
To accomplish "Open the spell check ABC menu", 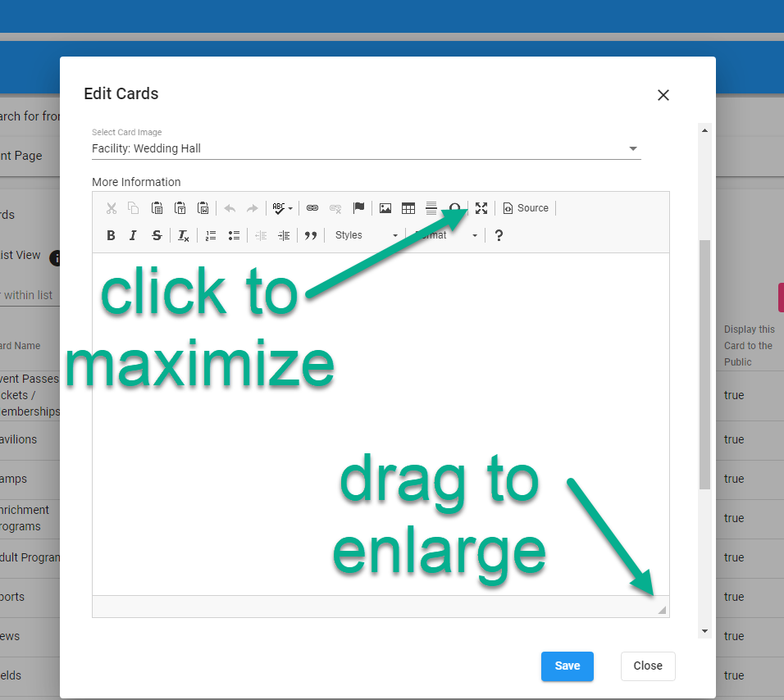I will [282, 208].
